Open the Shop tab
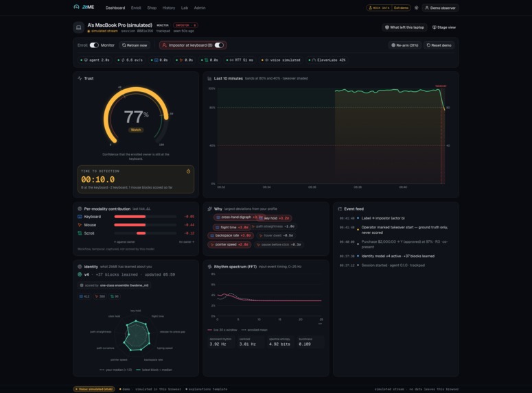The image size is (532, 393). tap(152, 8)
